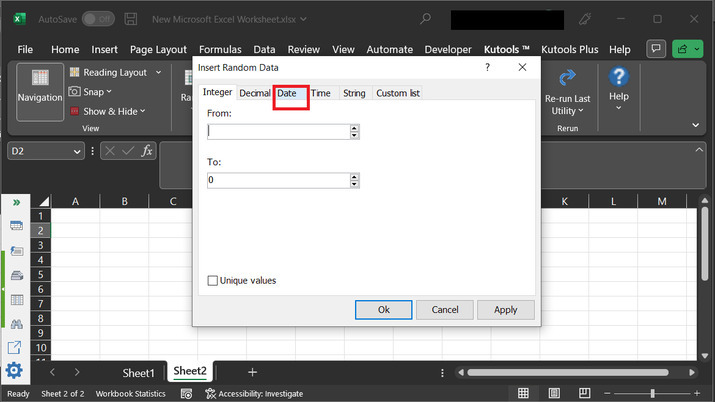
Task: Click the blue Help question mark icon
Action: pos(618,77)
